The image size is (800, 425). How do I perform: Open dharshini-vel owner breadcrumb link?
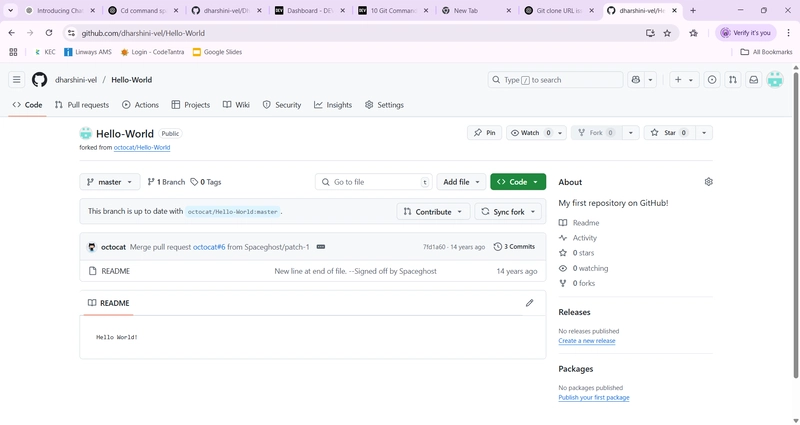pyautogui.click(x=76, y=80)
